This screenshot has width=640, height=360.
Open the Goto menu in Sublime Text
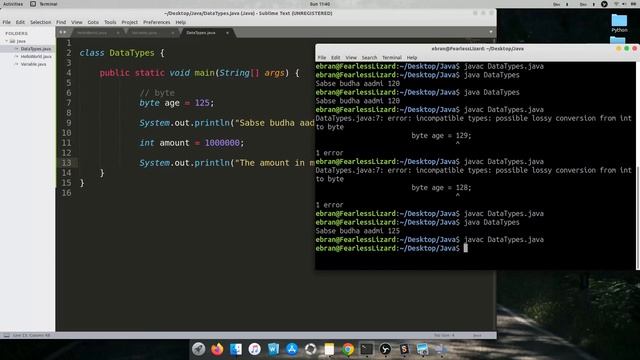click(x=93, y=22)
